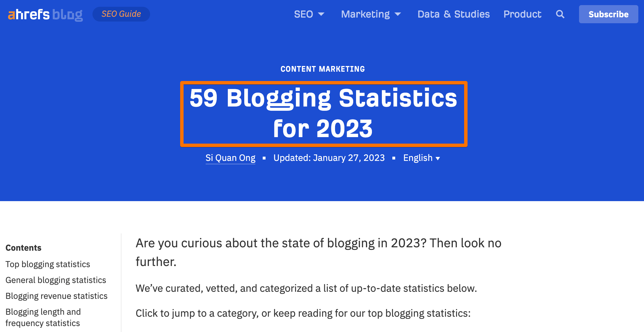Image resolution: width=644 pixels, height=332 pixels.
Task: Click the Subscribe button
Action: (608, 14)
